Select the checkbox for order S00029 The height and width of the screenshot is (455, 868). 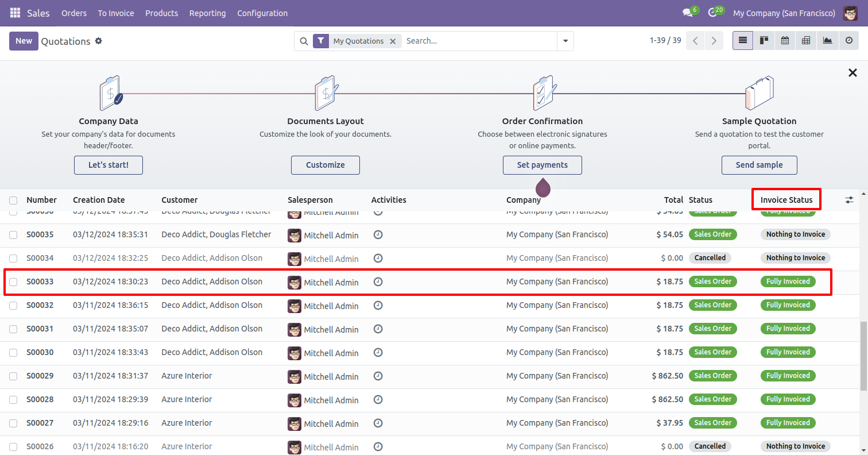coord(13,376)
